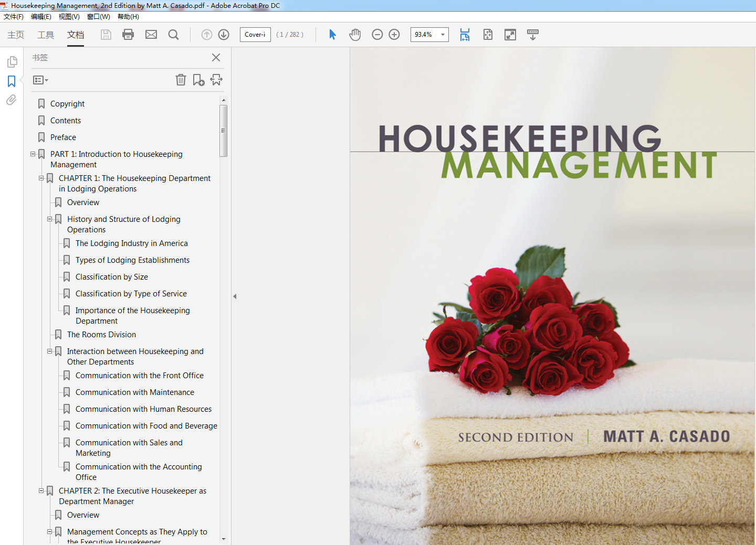Screen dimensions: 756x545
Task: Send file by email envelope icon
Action: click(151, 35)
